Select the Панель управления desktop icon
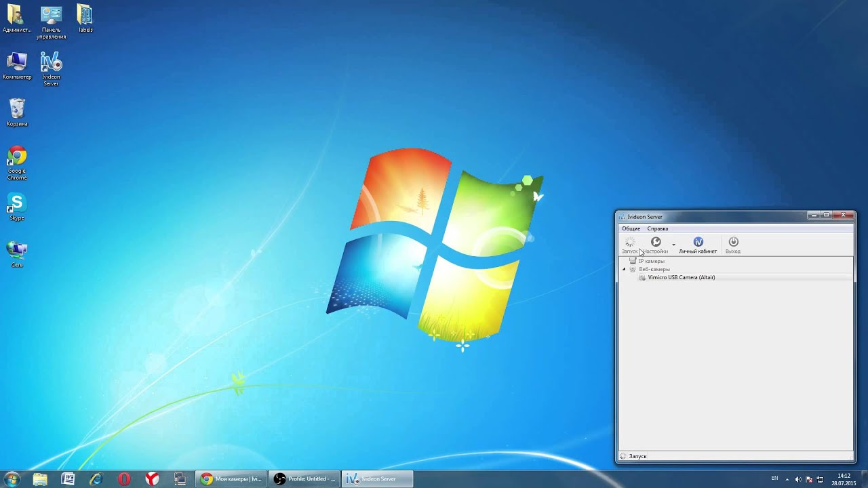This screenshot has height=488, width=868. point(52,22)
